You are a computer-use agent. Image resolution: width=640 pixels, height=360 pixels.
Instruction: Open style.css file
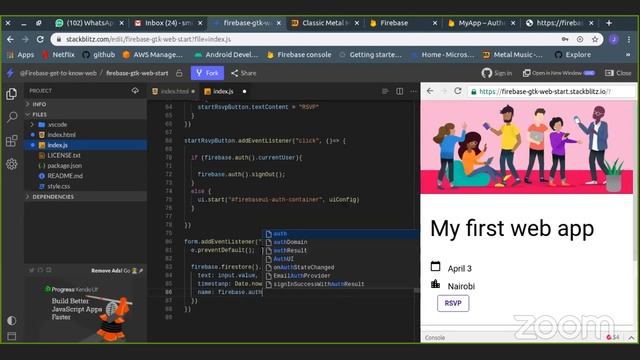click(85, 186)
